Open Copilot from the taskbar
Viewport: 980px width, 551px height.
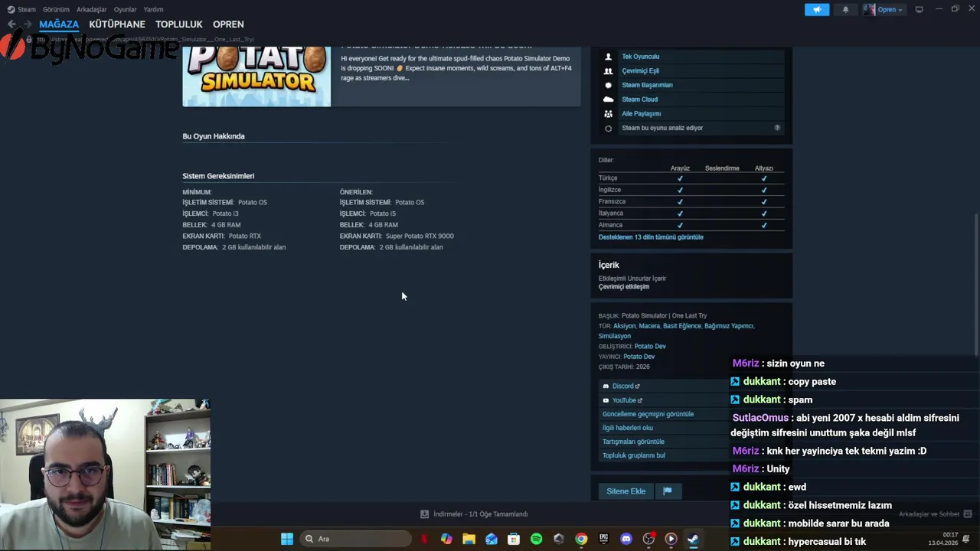point(446,539)
